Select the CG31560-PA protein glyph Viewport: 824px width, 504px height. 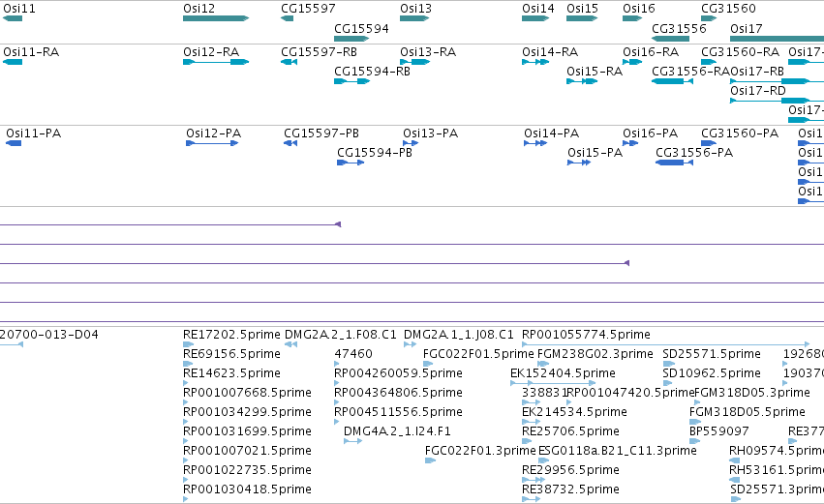[709, 143]
